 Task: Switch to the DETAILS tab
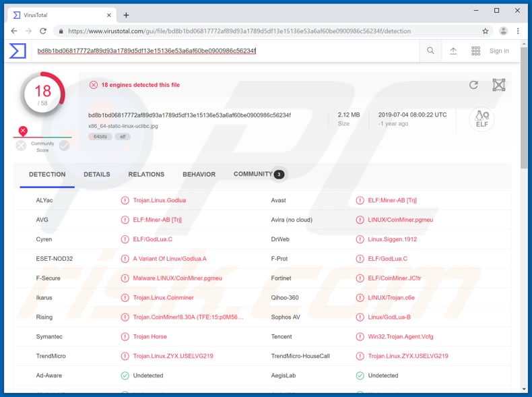click(x=97, y=174)
